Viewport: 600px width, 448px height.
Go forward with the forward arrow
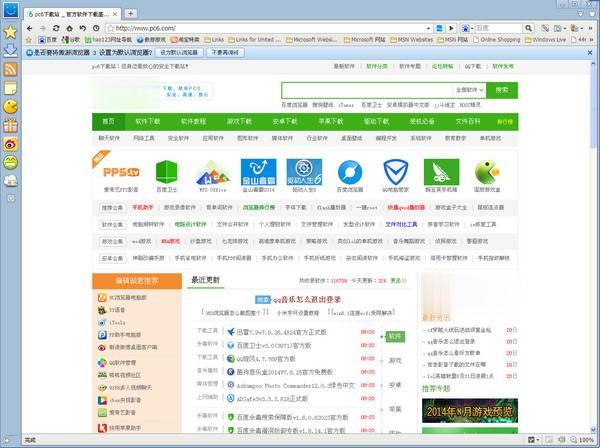[x=43, y=28]
